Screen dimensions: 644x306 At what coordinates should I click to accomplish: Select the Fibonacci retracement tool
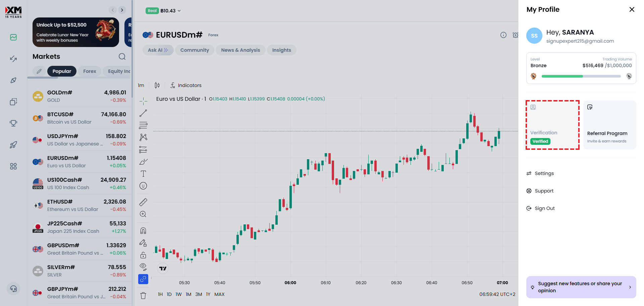[x=143, y=125]
